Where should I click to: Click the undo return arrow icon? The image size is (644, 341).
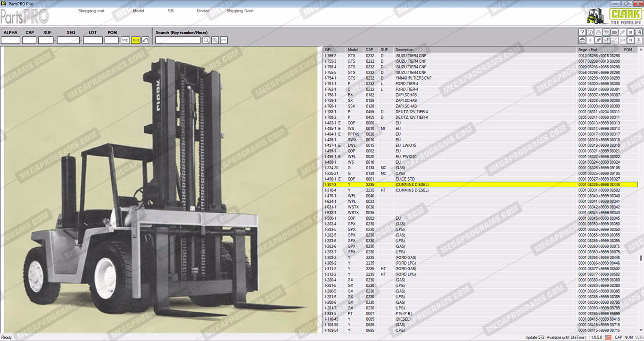pos(145,40)
